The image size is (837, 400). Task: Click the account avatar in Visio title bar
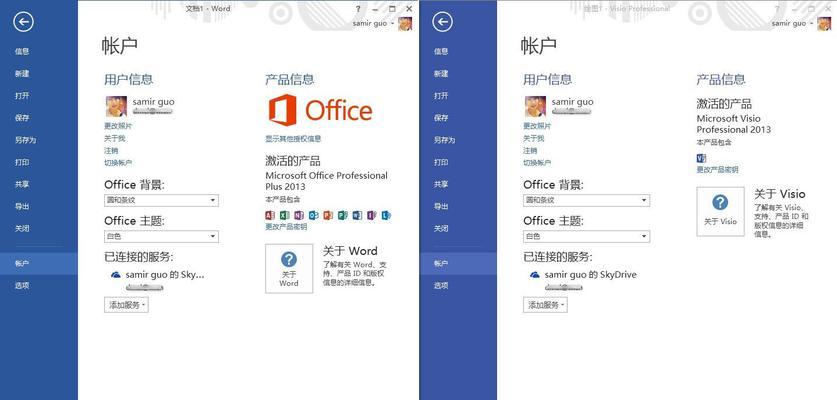824,24
